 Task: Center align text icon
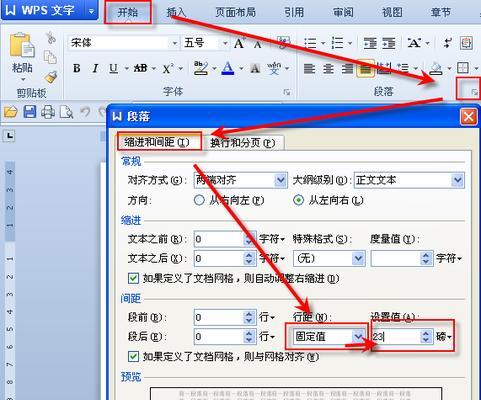[328, 69]
